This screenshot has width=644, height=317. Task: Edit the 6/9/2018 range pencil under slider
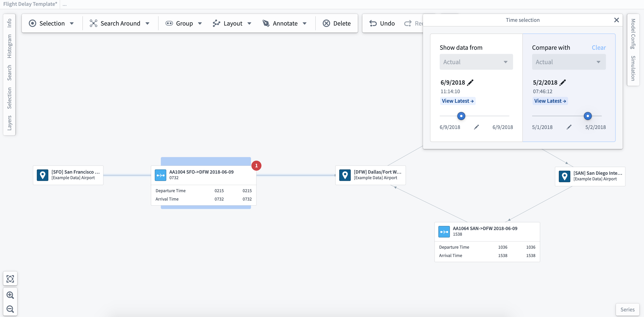476,127
